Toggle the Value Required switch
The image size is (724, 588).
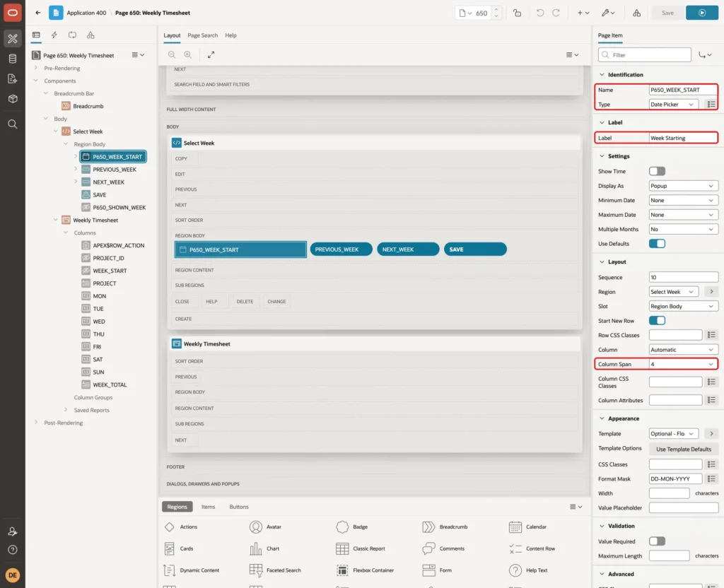click(x=657, y=541)
